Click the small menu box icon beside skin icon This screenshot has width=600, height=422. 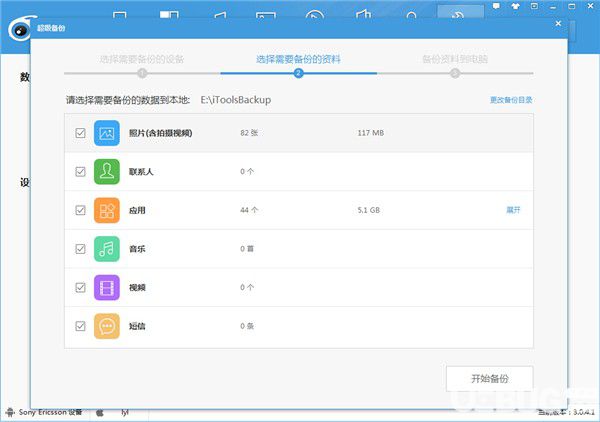(535, 6)
